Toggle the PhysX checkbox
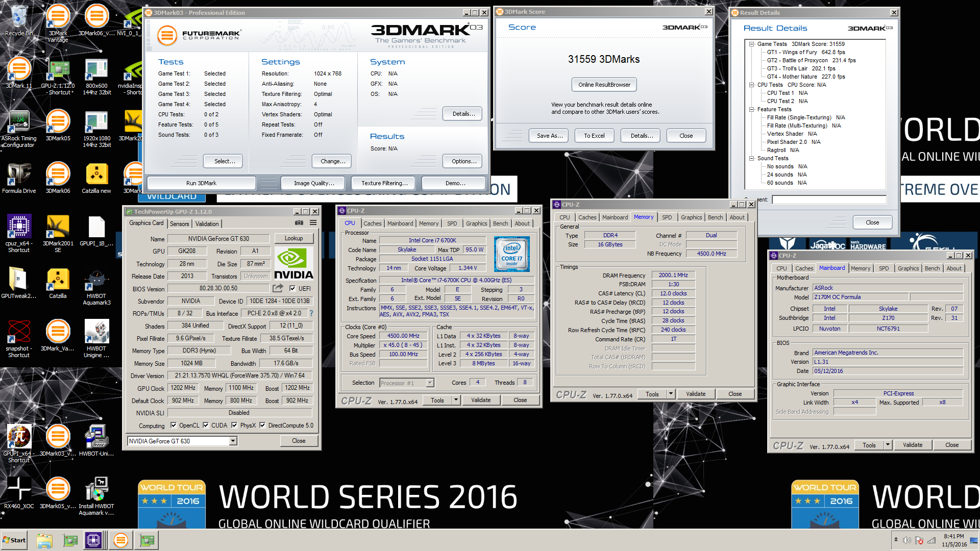The width and height of the screenshot is (980, 551). 234,425
